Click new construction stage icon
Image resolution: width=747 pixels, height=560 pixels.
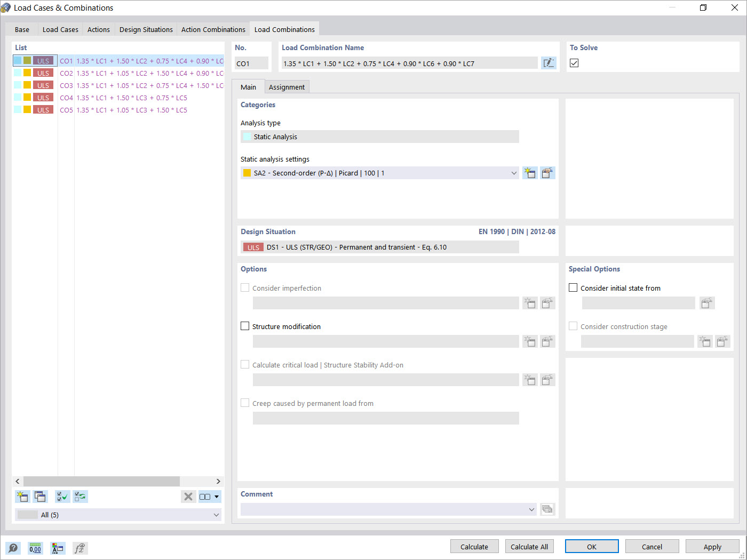pos(705,341)
